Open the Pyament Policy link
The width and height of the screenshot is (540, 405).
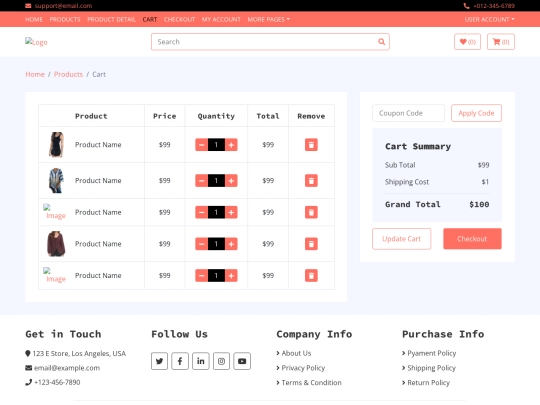(x=432, y=353)
